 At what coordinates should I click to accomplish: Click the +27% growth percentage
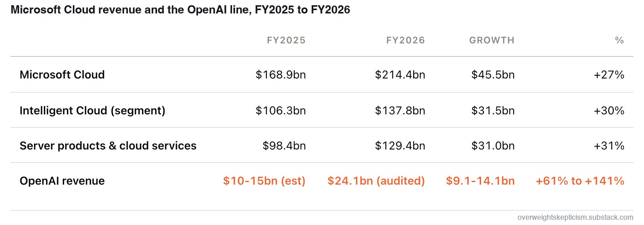click(x=609, y=75)
